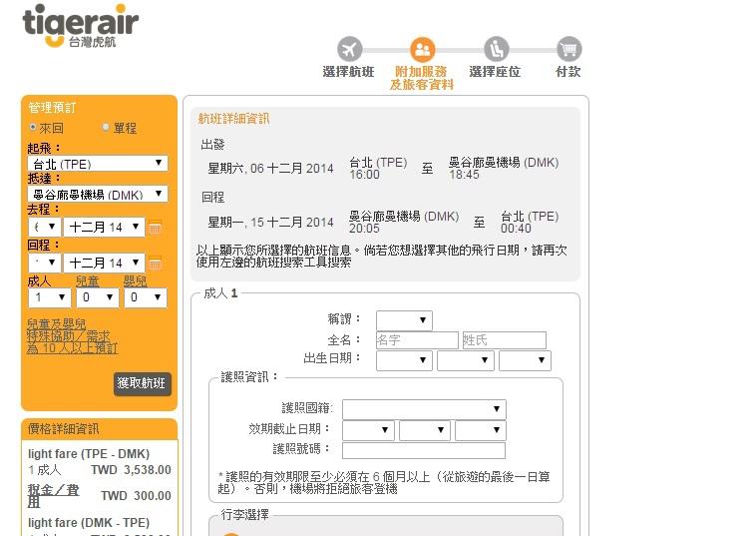Open the 去程 day dropdown

tap(44, 227)
